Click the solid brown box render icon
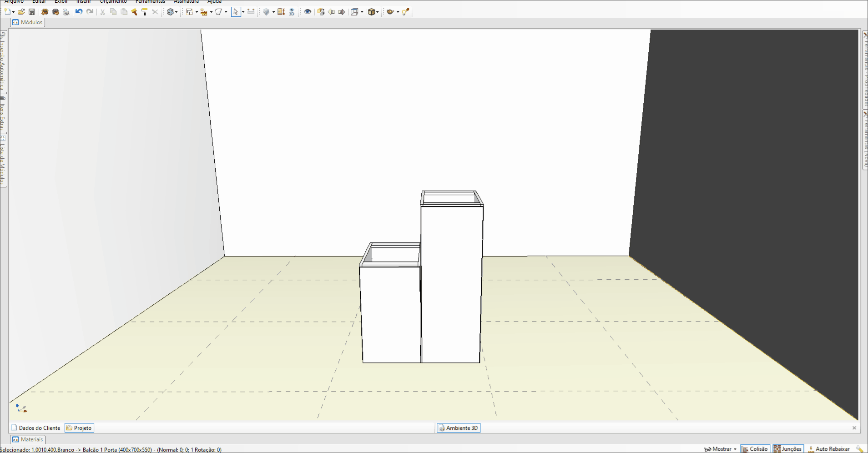The image size is (868, 453). [371, 12]
